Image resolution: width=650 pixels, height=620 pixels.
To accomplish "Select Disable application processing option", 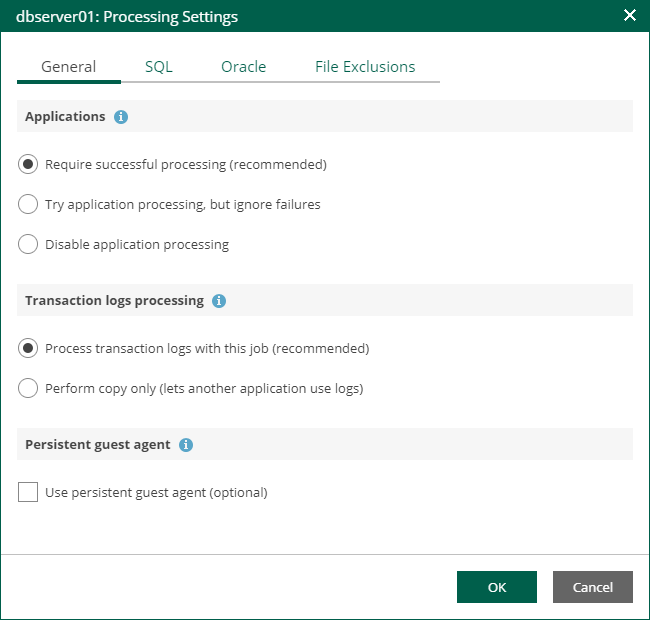I will tap(28, 245).
